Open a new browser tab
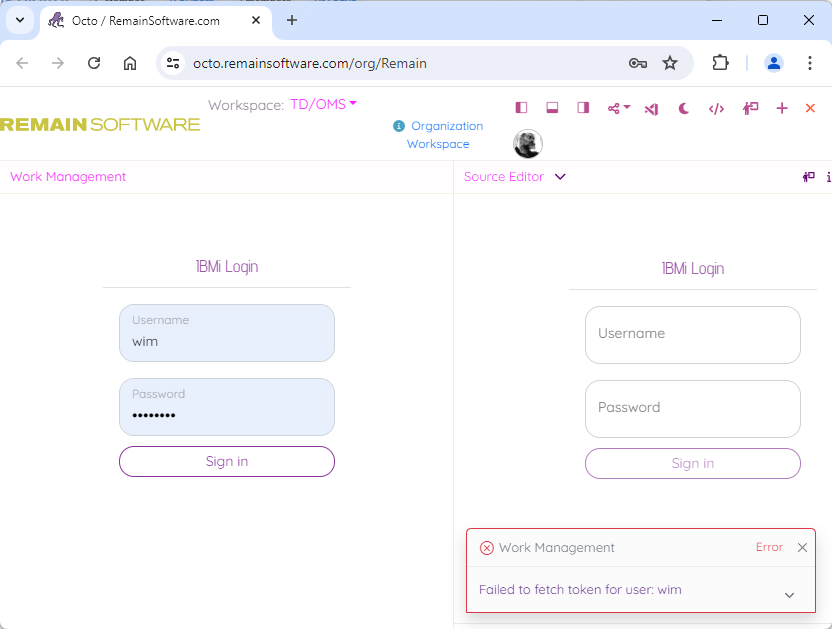 coord(292,20)
